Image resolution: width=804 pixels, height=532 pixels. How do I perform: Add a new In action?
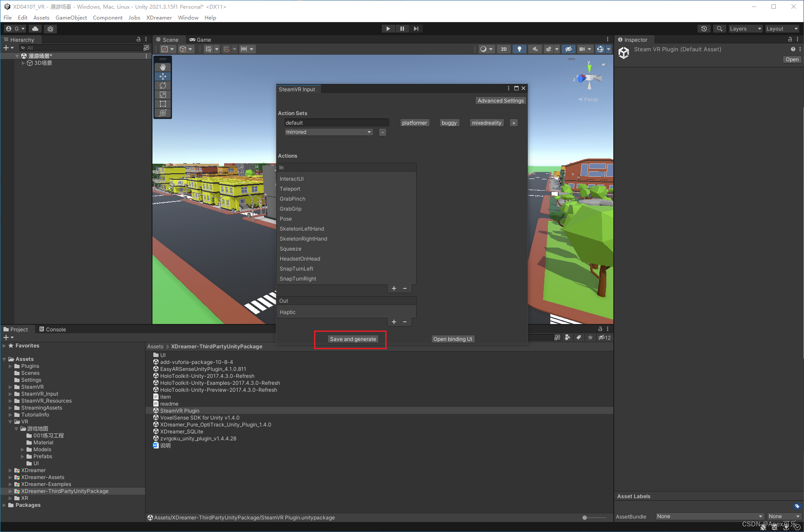394,288
